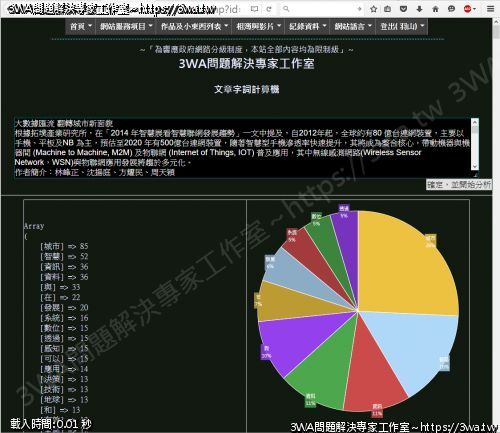This screenshot has width=500, height=433.
Task: Click the bookmark star icon
Action: (373, 9)
